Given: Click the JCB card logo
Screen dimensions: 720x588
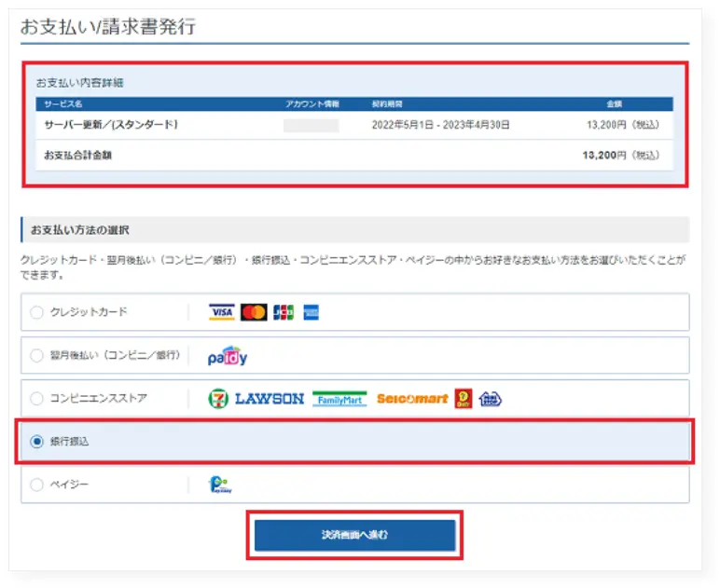Looking at the screenshot, I should tap(284, 312).
